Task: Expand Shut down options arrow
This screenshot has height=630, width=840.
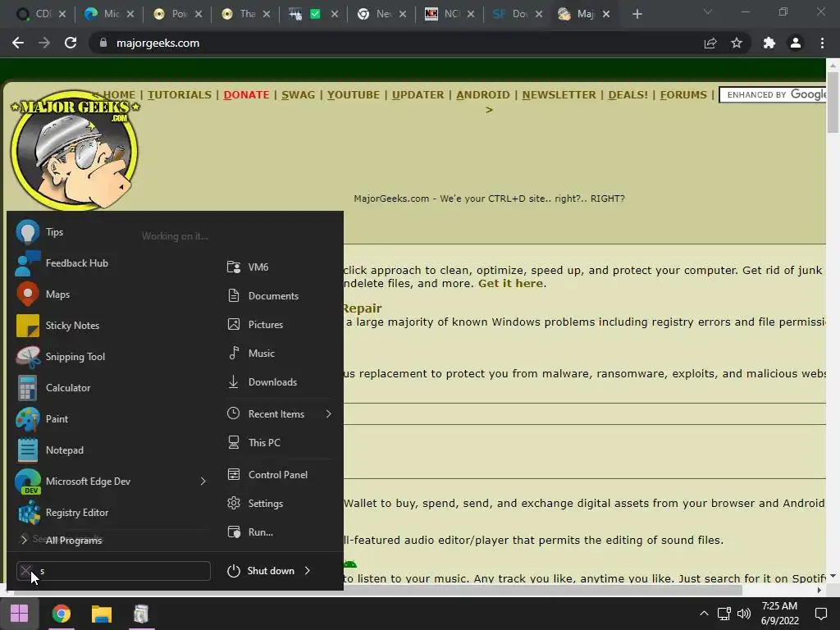Action: click(308, 571)
